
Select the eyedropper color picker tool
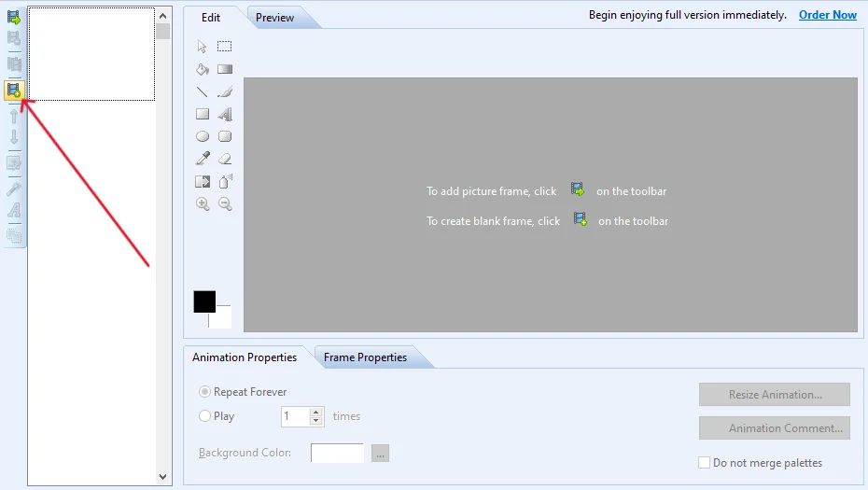click(x=203, y=159)
